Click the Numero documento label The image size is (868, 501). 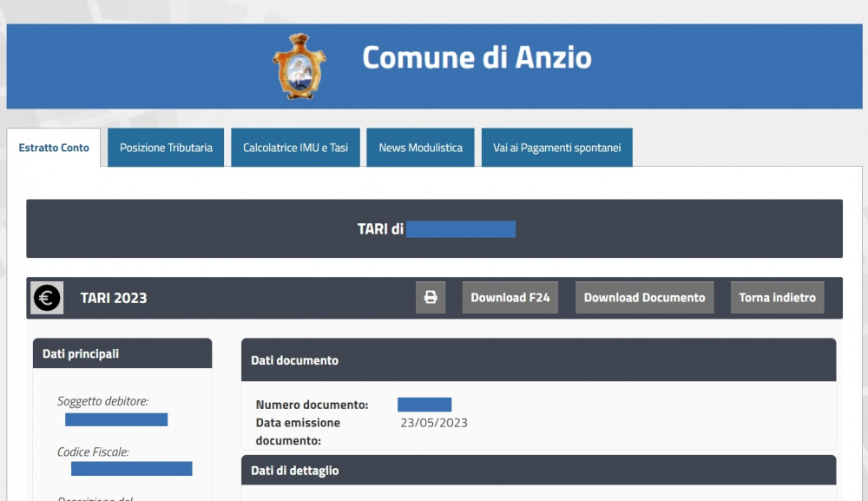coord(312,405)
